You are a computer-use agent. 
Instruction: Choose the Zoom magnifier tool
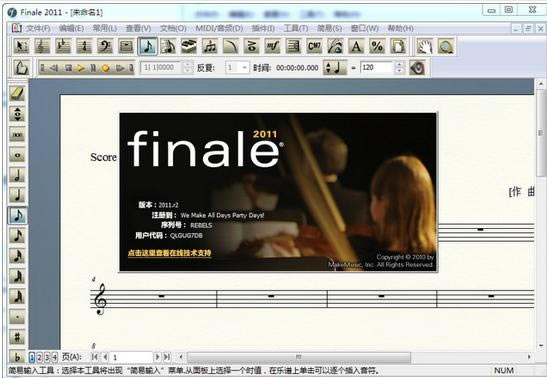446,46
